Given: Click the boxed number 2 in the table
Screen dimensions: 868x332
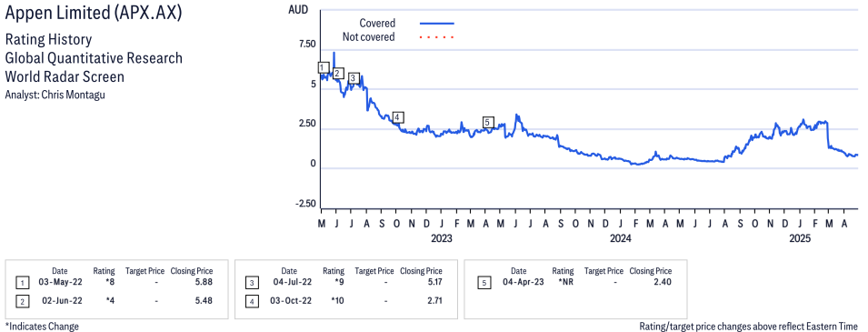Looking at the screenshot, I should (22, 301).
